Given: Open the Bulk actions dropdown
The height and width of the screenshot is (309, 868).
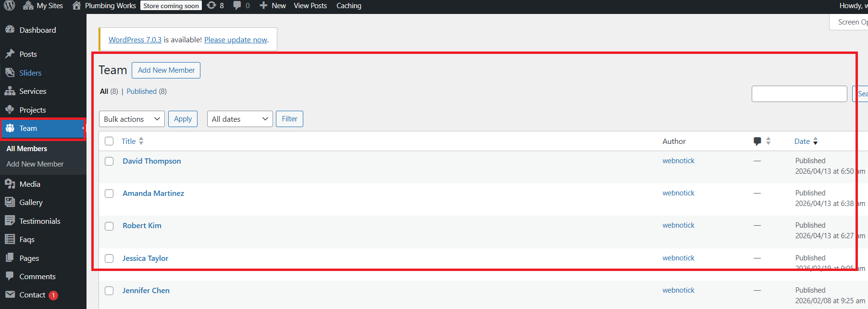Looking at the screenshot, I should [132, 119].
